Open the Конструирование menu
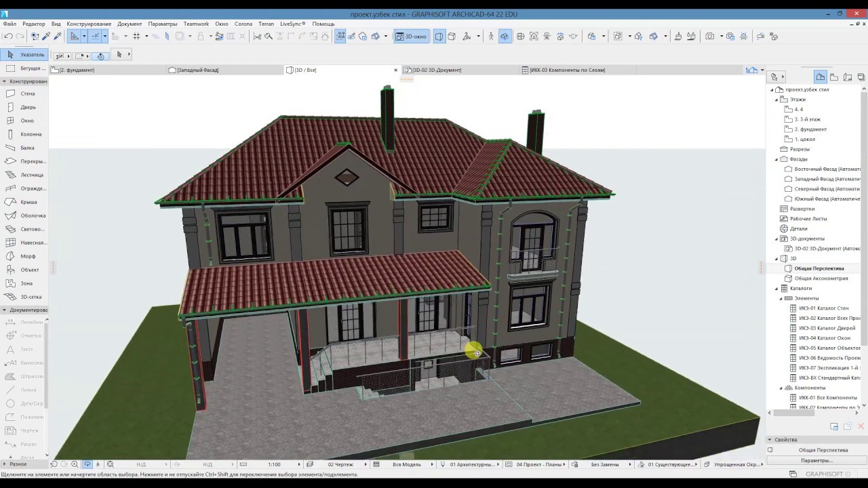This screenshot has width=868, height=488. point(89,24)
